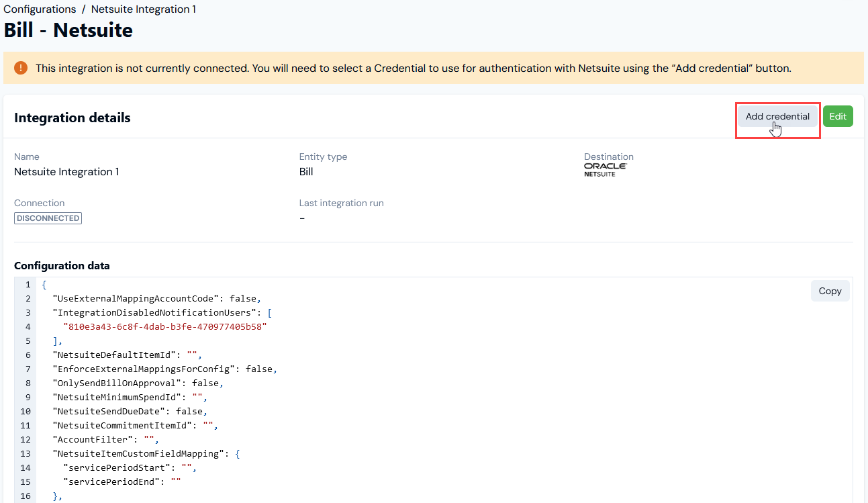Click the not currently connected warning message
Viewport: 868px width, 503px height.
(x=414, y=68)
